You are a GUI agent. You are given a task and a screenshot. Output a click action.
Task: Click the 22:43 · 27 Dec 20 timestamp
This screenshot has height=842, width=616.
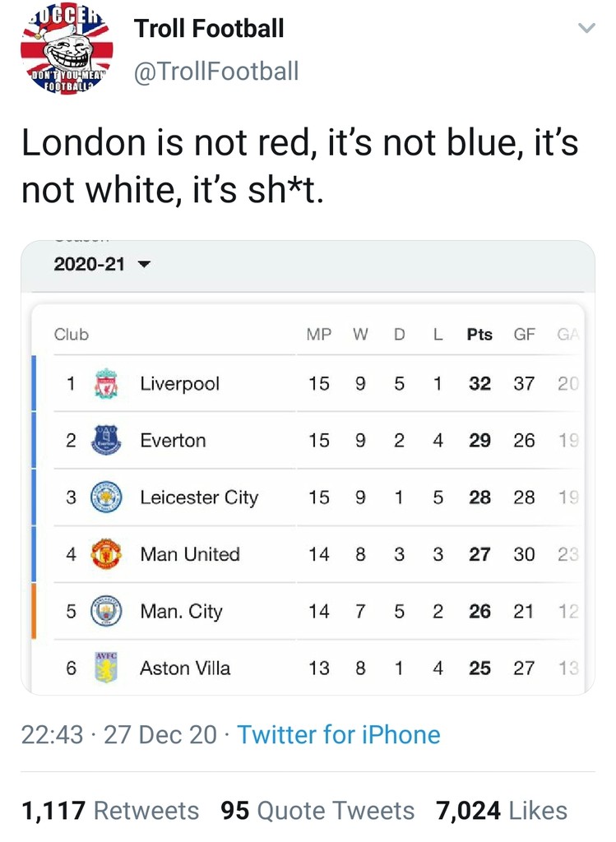point(119,734)
